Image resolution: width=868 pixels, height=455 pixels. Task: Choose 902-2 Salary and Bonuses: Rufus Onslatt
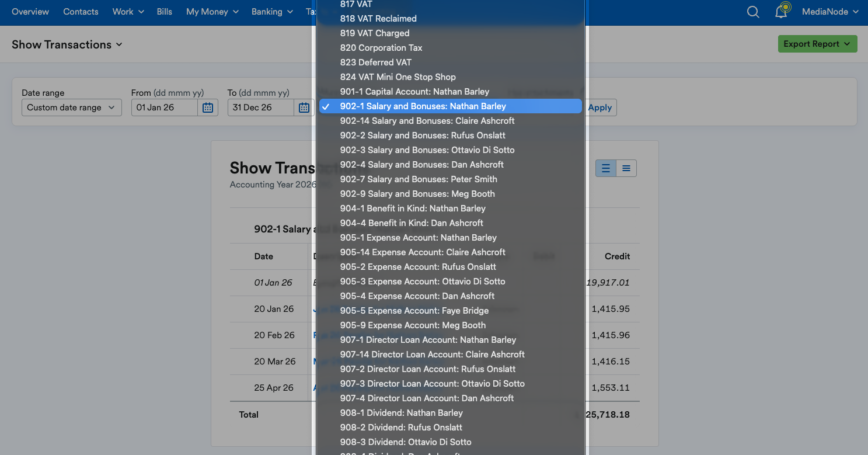point(451,136)
